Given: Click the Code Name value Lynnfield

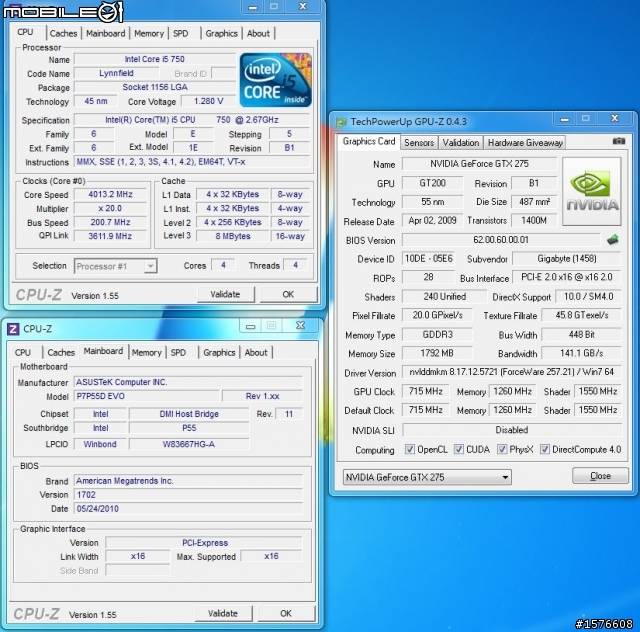Looking at the screenshot, I should point(116,73).
